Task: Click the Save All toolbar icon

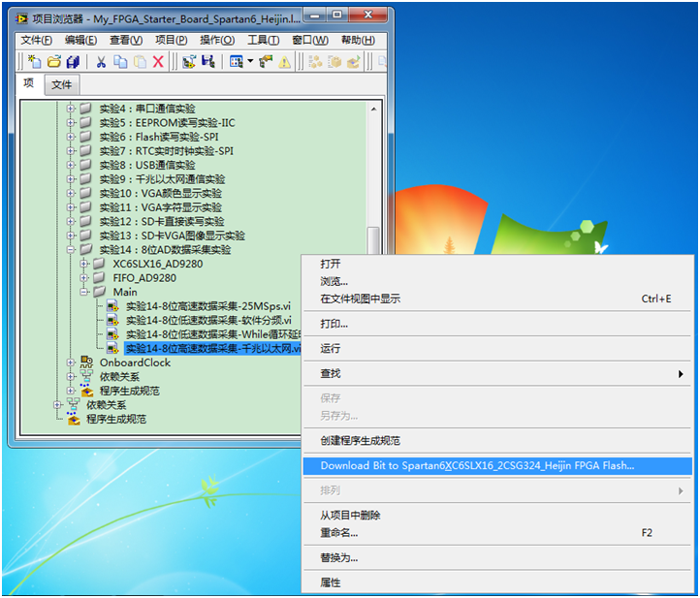Action: [73, 62]
